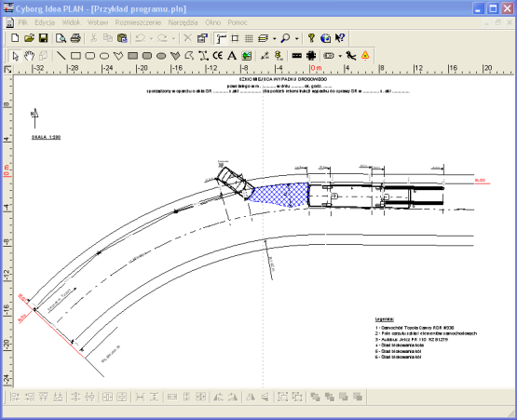The width and height of the screenshot is (517, 420).
Task: Click the ruler origin corner box
Action: [x=7, y=69]
